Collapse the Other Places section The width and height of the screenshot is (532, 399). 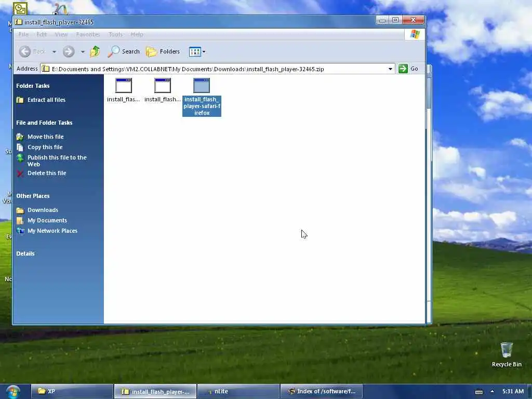click(33, 196)
